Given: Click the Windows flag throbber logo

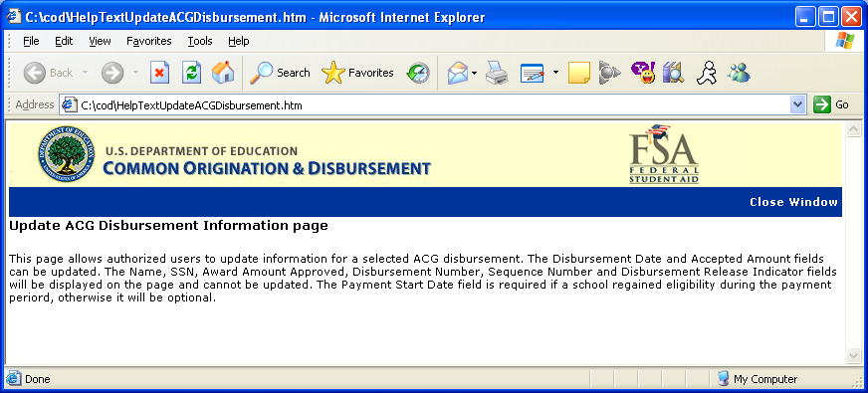Looking at the screenshot, I should (x=845, y=41).
